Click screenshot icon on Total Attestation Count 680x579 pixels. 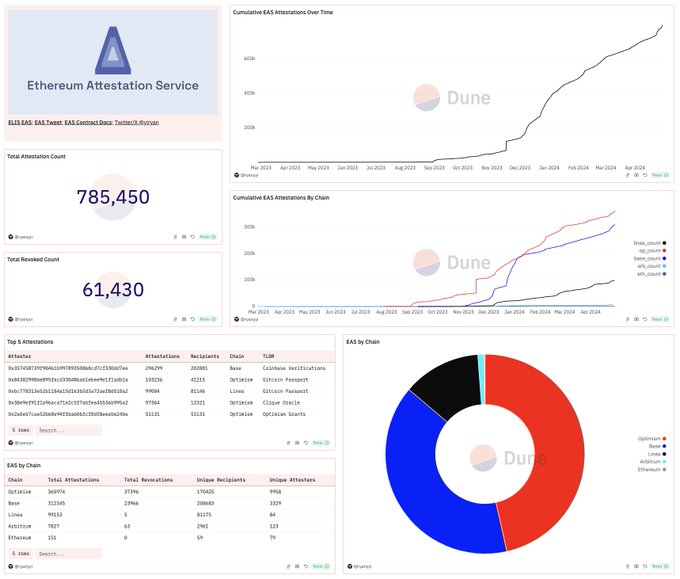(184, 237)
